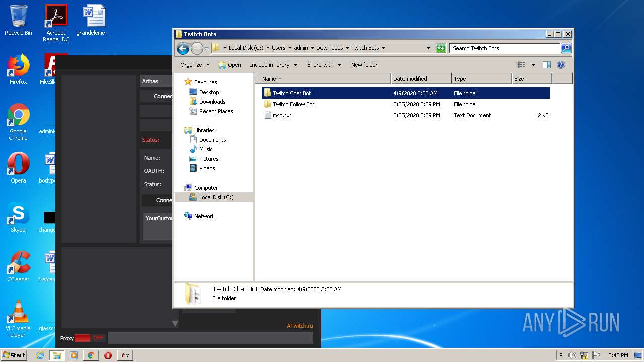Select the msg.txt file
The image size is (644, 362).
point(406,115)
